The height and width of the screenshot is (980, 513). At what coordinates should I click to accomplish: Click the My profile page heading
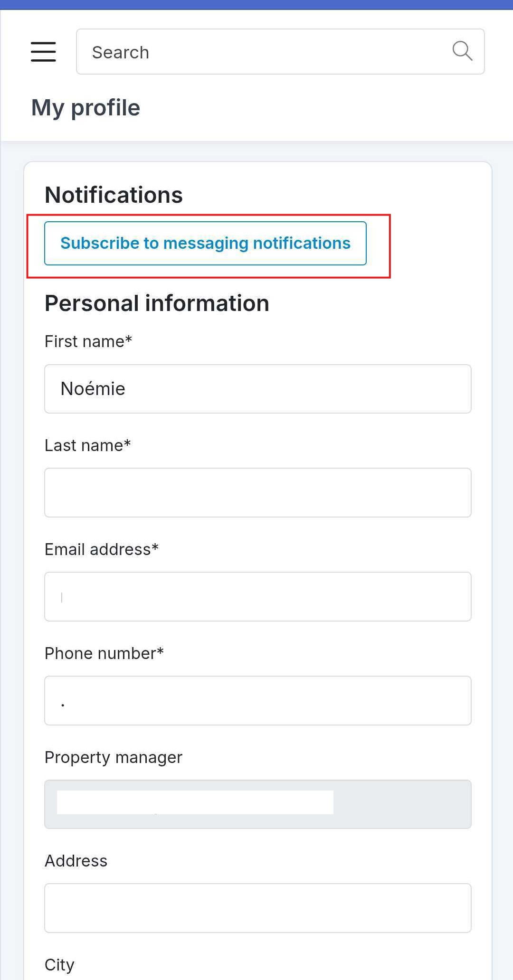(85, 108)
